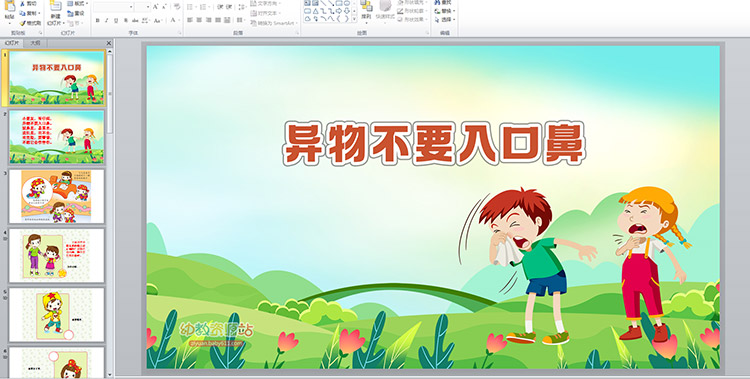Switch to the Outline (大纲) tab

click(x=35, y=43)
